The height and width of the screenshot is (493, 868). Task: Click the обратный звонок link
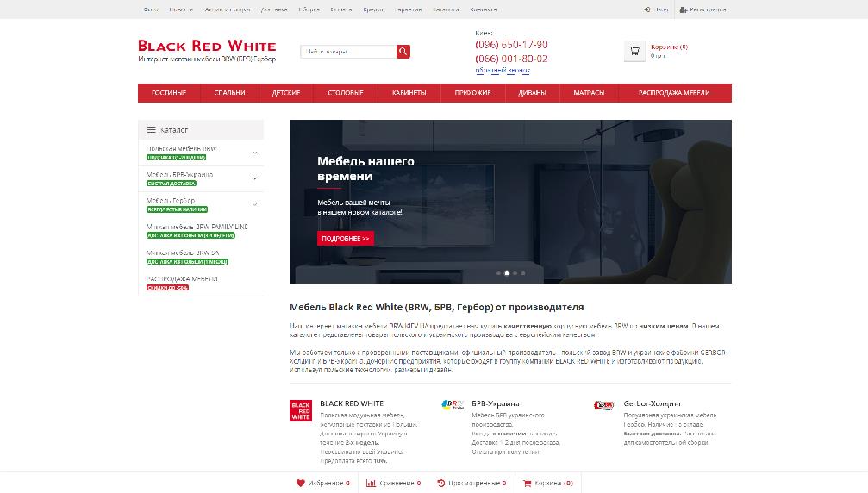coord(503,71)
